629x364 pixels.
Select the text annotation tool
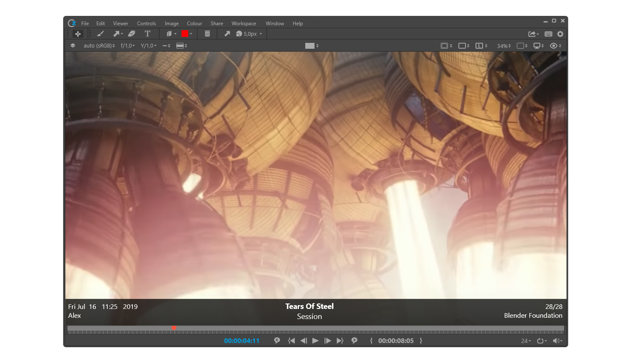pyautogui.click(x=148, y=34)
